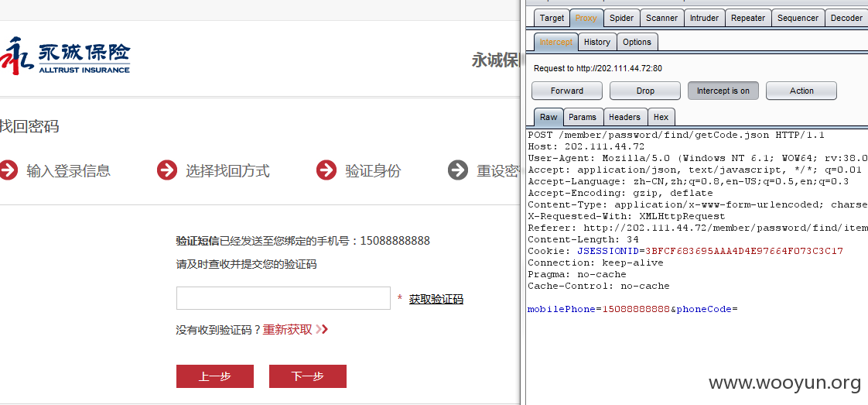
Task: Open the Scanner tab
Action: [x=661, y=18]
